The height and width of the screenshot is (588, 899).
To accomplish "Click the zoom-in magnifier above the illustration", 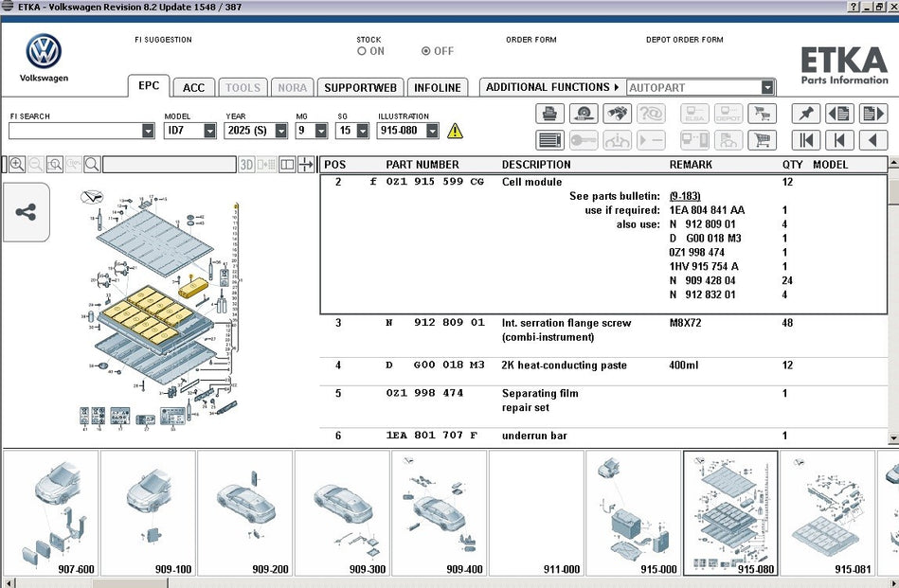I will pyautogui.click(x=16, y=164).
